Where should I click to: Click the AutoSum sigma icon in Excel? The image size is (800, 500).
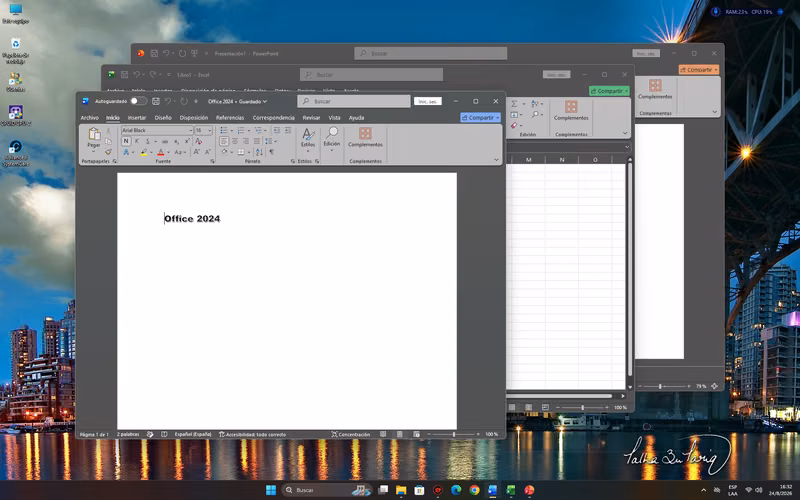tap(515, 104)
